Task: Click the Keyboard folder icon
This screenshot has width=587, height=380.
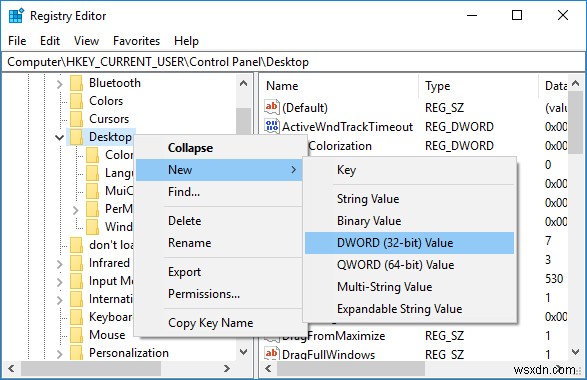Action: tap(76, 317)
